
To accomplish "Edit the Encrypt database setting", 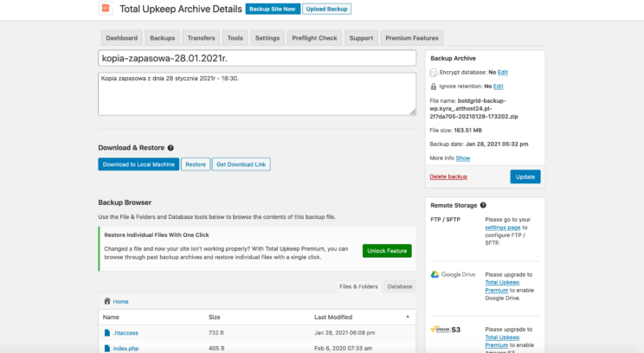I will point(503,72).
